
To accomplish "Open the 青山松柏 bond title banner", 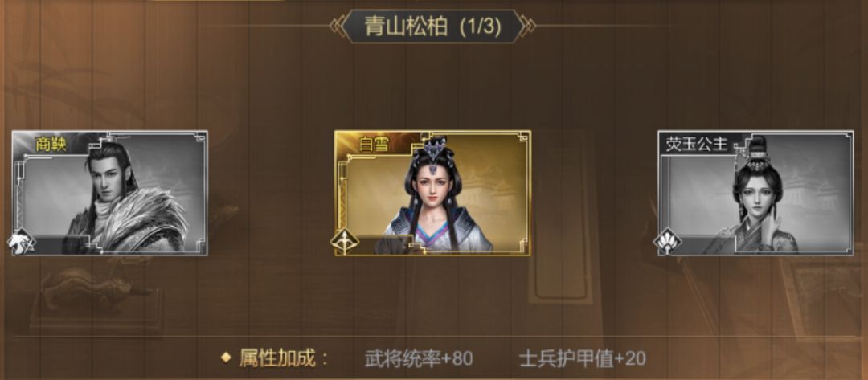I will coord(433,26).
